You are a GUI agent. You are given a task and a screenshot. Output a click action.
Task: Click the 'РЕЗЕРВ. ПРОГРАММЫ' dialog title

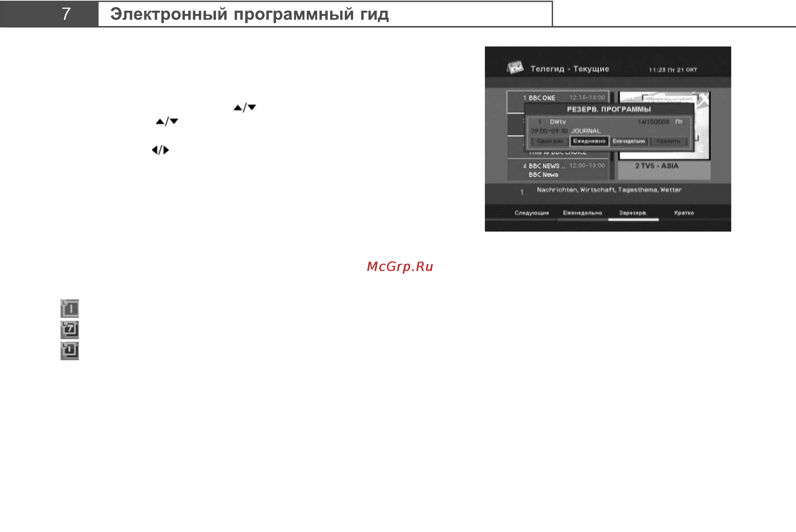609,109
